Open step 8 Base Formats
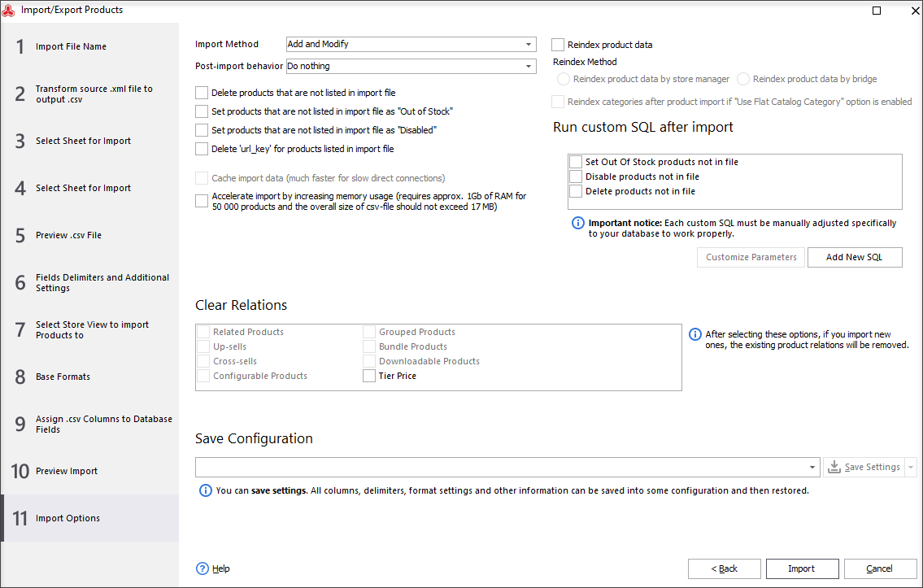923x588 pixels. tap(90, 377)
